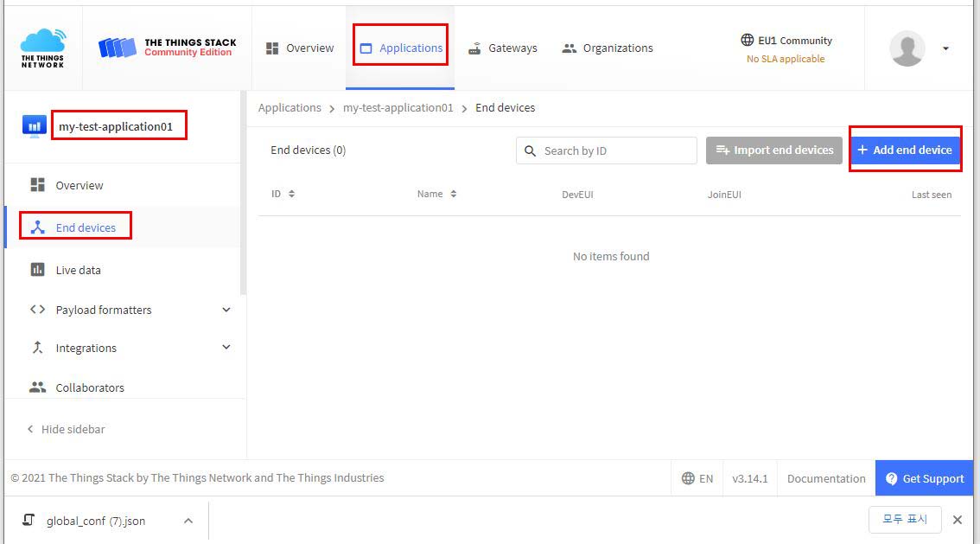Click my-test-application01 sidebar title
The height and width of the screenshot is (544, 980).
coord(116,126)
